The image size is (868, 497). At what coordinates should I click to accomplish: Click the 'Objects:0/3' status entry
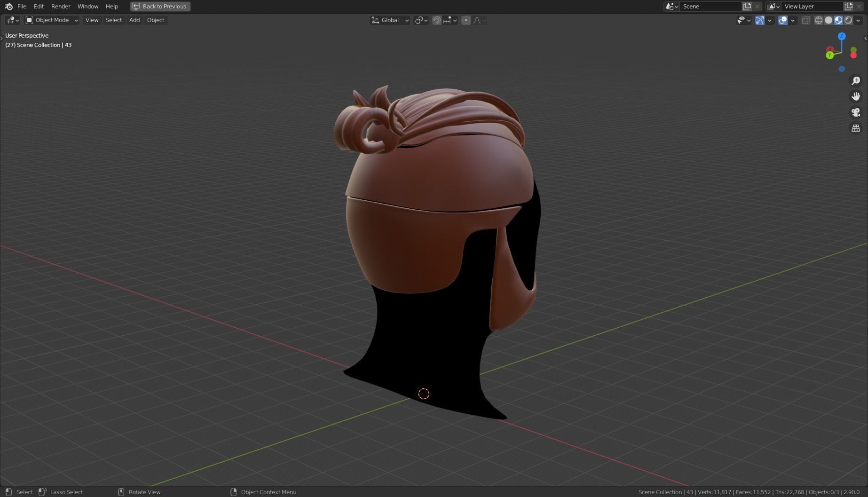coord(823,492)
